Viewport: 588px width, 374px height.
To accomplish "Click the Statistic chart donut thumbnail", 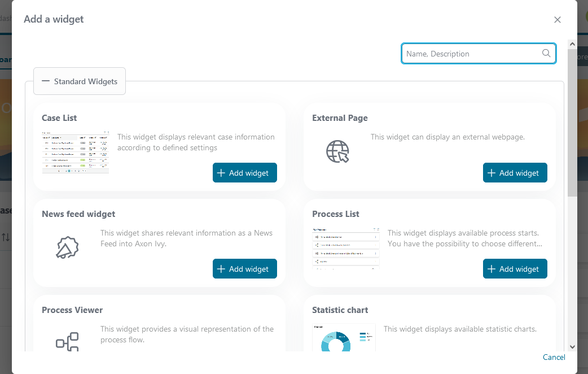I will (x=344, y=337).
